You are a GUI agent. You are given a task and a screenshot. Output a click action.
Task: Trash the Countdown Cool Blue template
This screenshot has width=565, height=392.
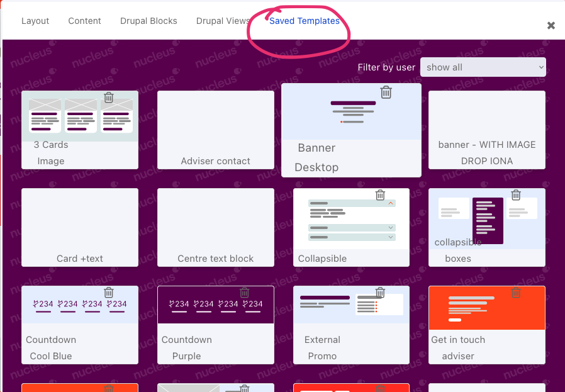pyautogui.click(x=109, y=292)
